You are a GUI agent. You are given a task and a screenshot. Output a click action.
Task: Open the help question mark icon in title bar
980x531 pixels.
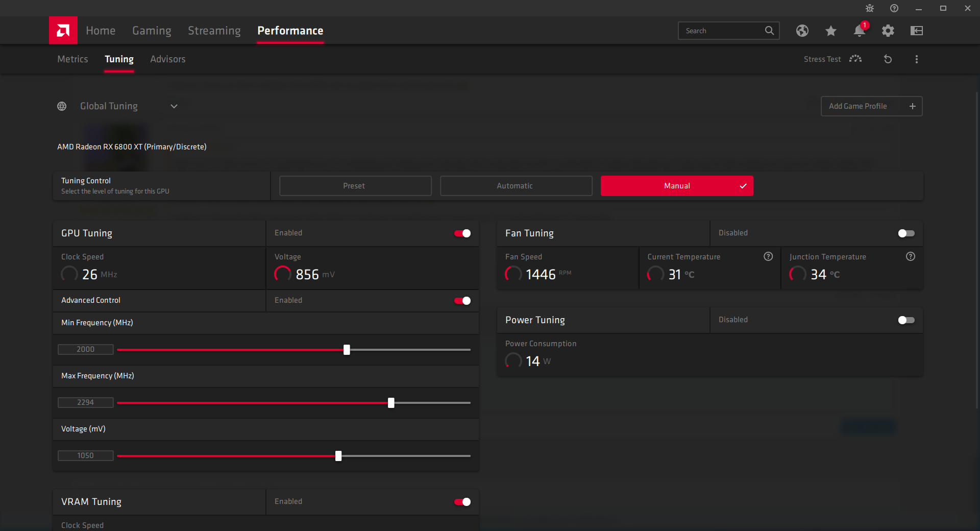pyautogui.click(x=894, y=8)
